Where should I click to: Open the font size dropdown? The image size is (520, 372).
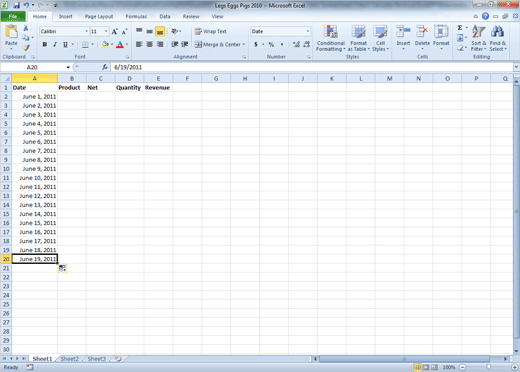pyautogui.click(x=106, y=31)
